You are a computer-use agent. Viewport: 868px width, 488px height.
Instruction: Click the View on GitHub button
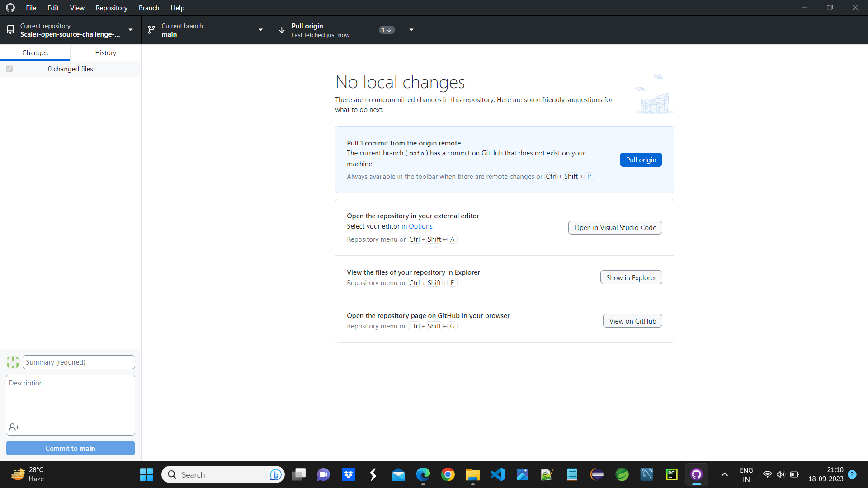tap(632, 320)
